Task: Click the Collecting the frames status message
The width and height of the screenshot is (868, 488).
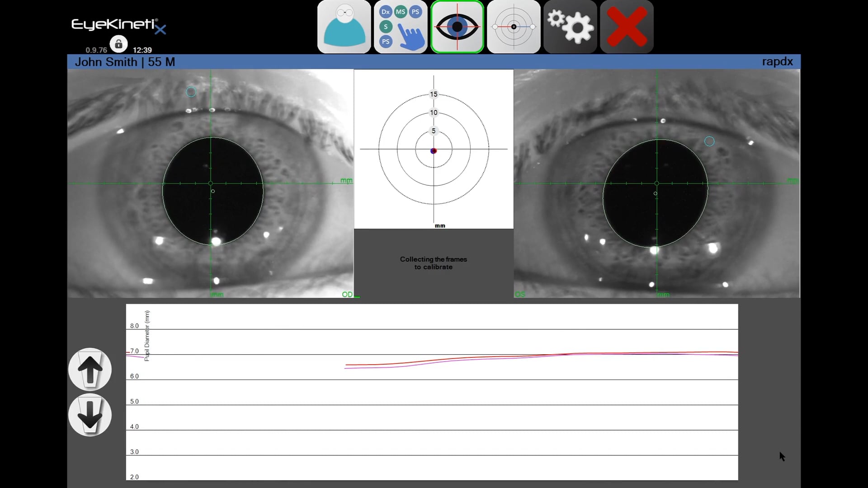Action: [x=433, y=263]
